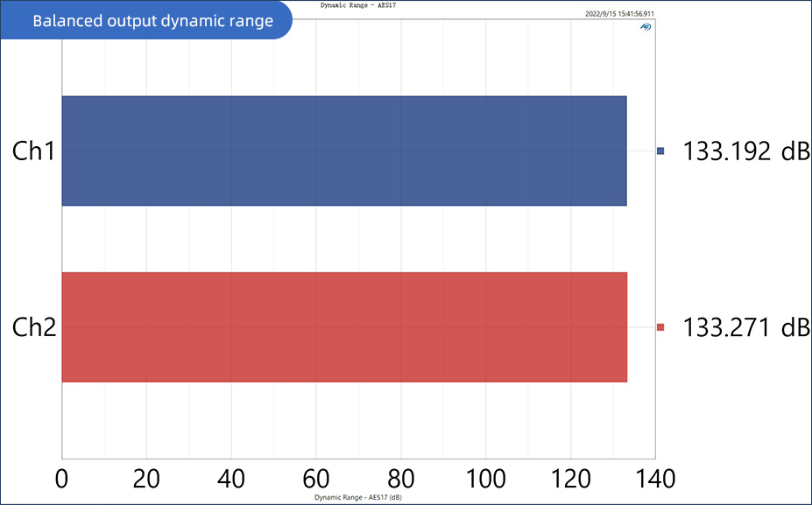Click the 40 tick label on x-axis
Screen dimensions: 812x505
(x=231, y=478)
